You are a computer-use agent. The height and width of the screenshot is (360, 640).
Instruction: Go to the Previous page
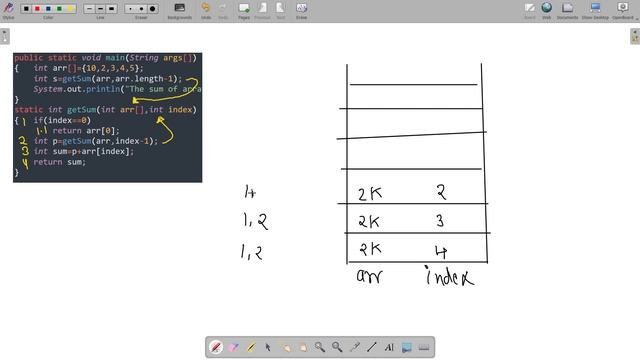point(262,10)
